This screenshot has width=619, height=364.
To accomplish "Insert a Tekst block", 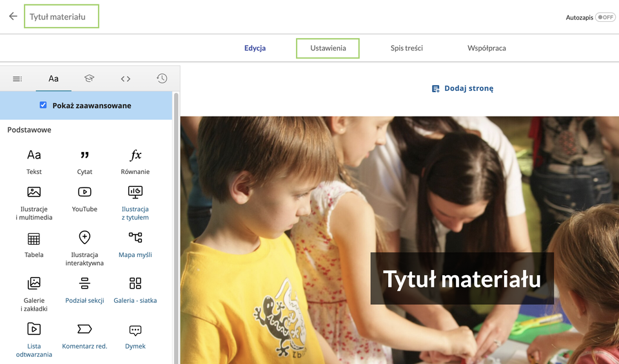I will tap(34, 161).
